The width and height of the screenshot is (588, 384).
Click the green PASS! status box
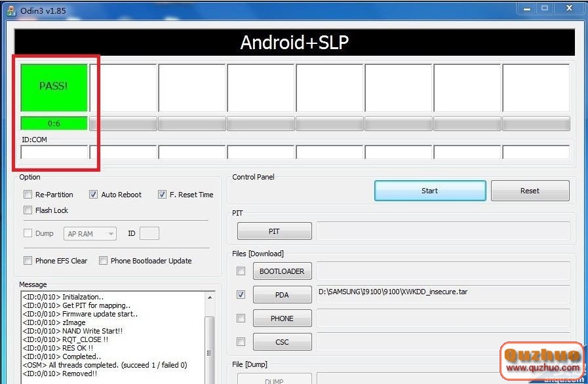[54, 88]
